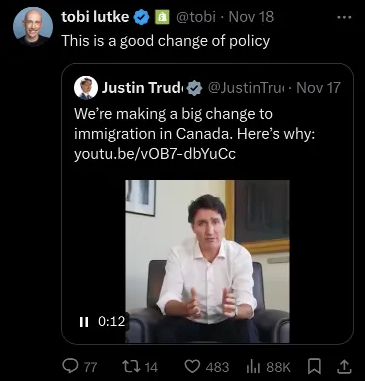
Task: Open the reply comment icon
Action: 70,366
